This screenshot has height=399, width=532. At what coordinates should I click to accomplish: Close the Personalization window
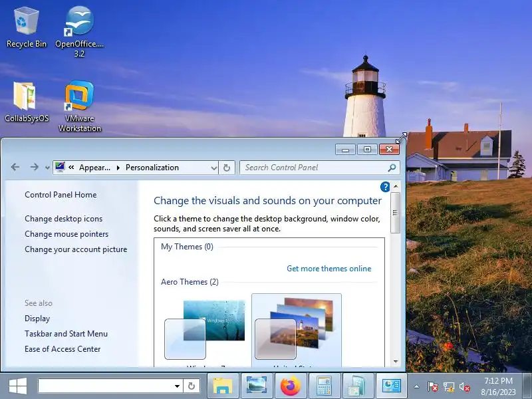(389, 150)
